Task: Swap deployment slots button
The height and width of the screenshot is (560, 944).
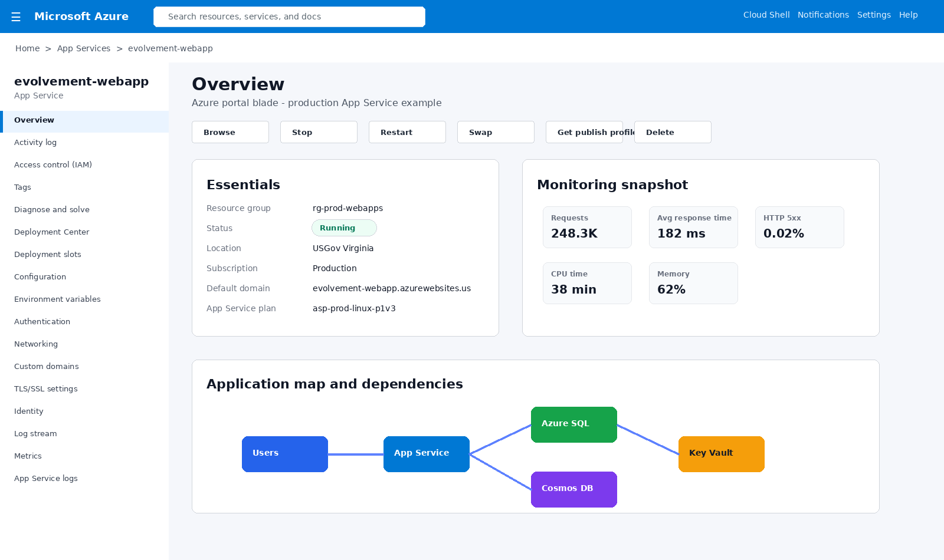Action: pyautogui.click(x=496, y=132)
